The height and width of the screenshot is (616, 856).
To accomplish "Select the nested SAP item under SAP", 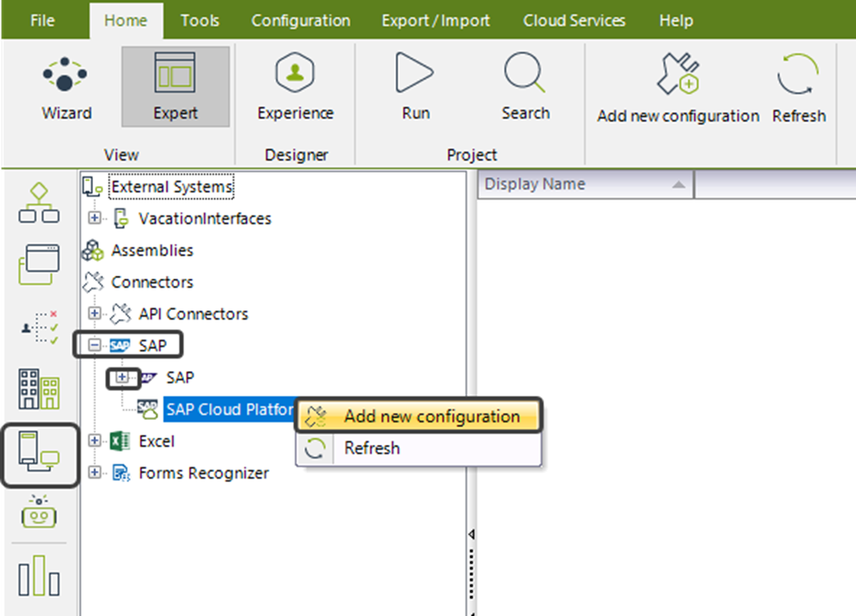I will point(180,377).
